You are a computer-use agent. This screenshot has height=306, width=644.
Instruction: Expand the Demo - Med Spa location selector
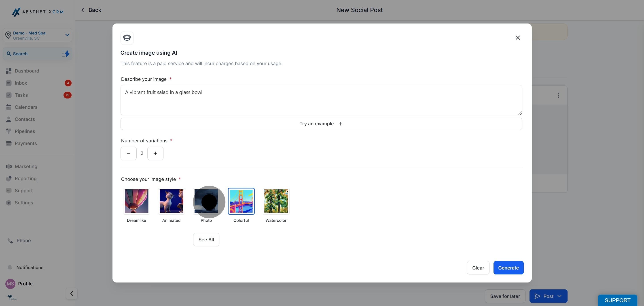tap(67, 35)
